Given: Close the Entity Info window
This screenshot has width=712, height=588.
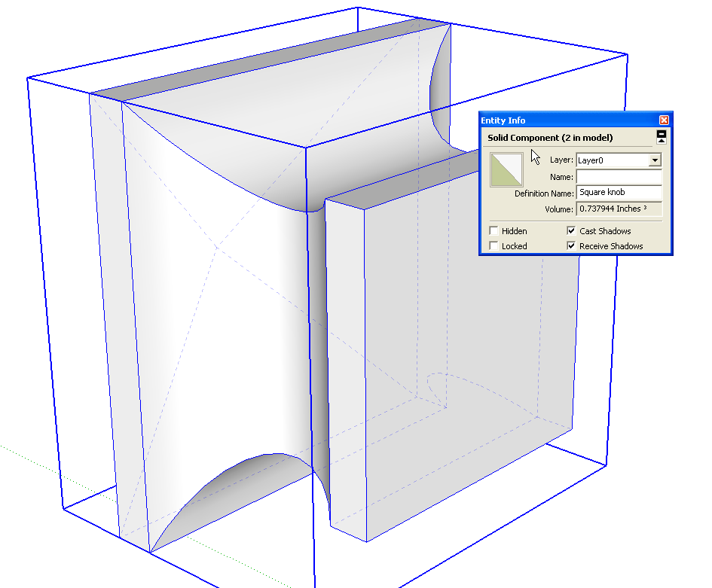Looking at the screenshot, I should [x=664, y=120].
